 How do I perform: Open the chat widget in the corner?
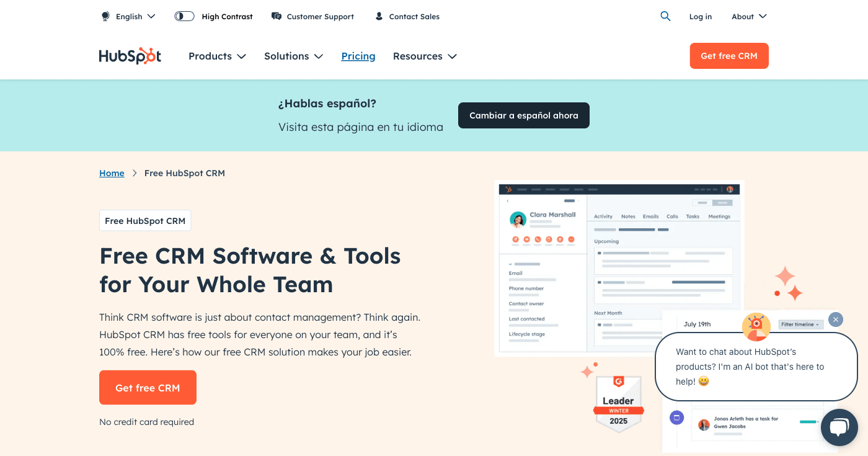[x=839, y=427]
